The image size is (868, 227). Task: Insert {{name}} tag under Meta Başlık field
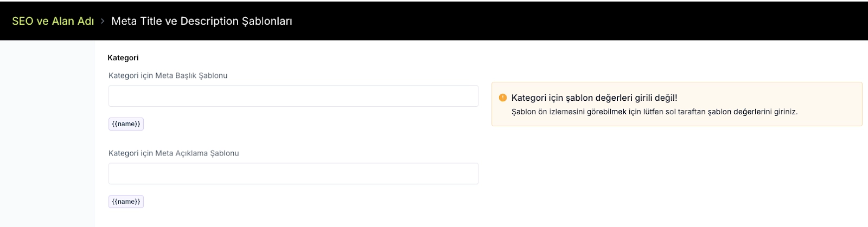[126, 124]
